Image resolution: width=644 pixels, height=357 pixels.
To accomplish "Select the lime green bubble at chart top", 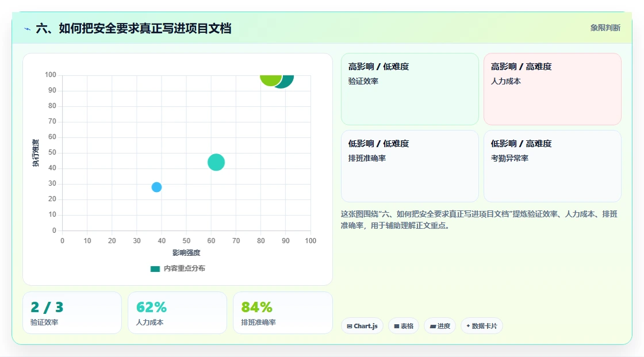I will click(270, 80).
